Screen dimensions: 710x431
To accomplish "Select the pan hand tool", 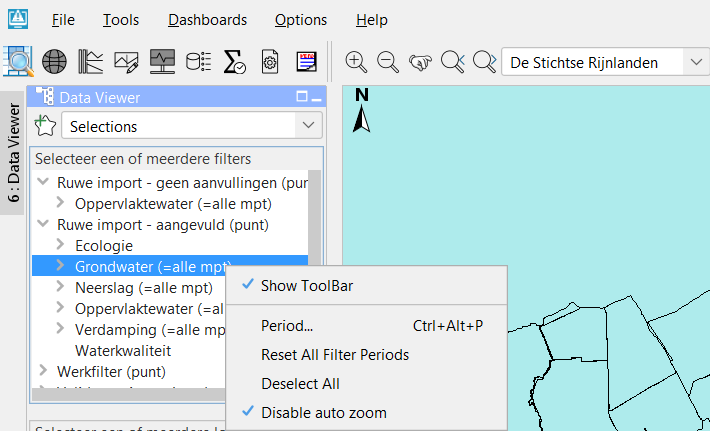I will 420,62.
